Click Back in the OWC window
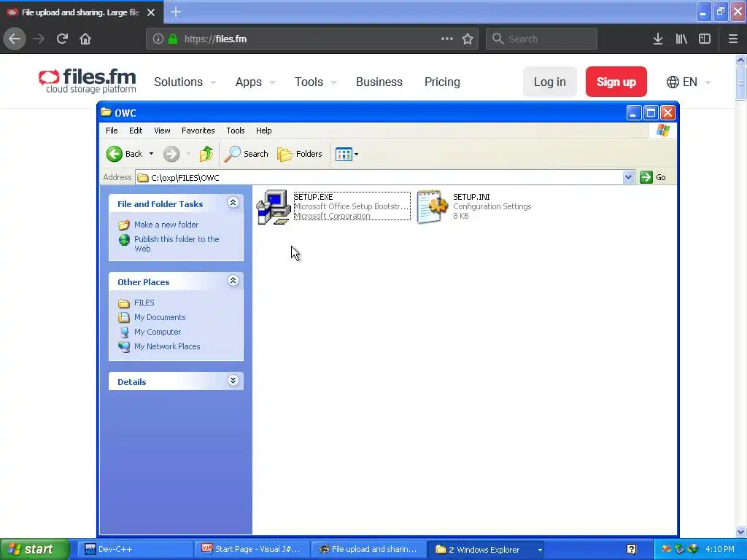 tap(124, 154)
